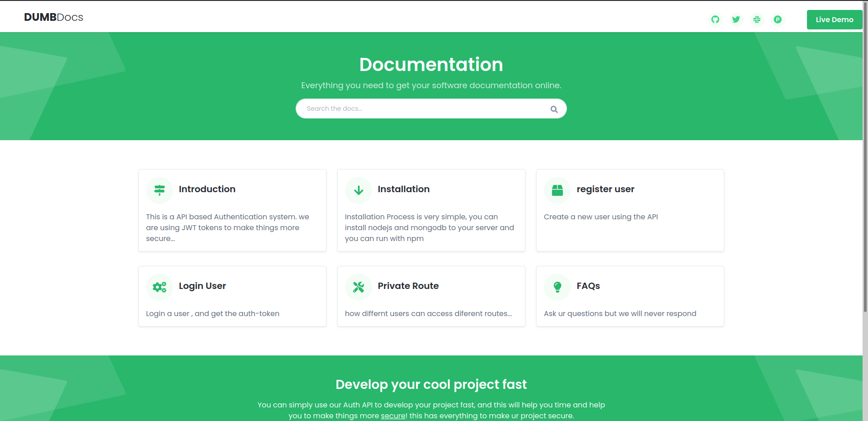Open the FAQs card heading
The width and height of the screenshot is (868, 421).
tap(588, 286)
